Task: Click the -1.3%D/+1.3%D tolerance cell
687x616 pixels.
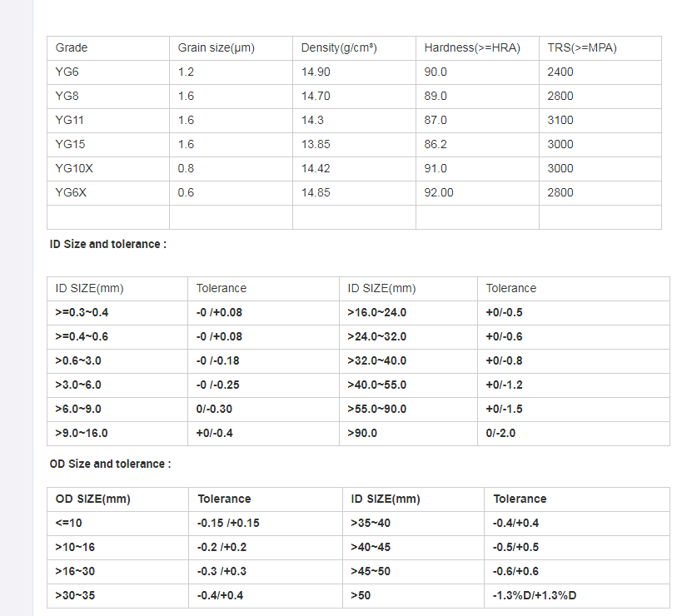Action: point(577,595)
